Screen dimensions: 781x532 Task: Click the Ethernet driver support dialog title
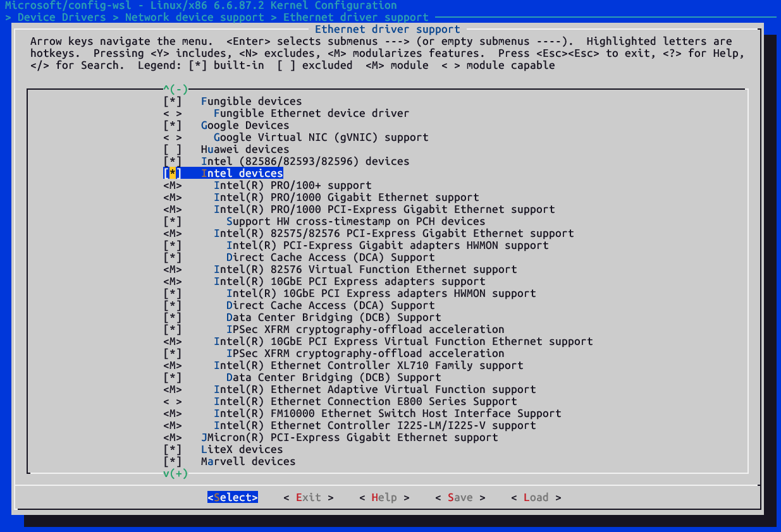click(x=388, y=29)
